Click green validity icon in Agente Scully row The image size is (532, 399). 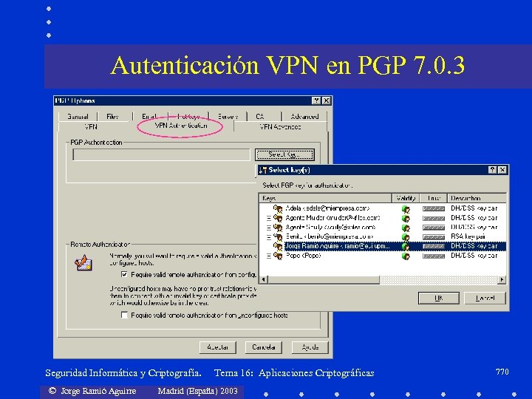point(406,228)
